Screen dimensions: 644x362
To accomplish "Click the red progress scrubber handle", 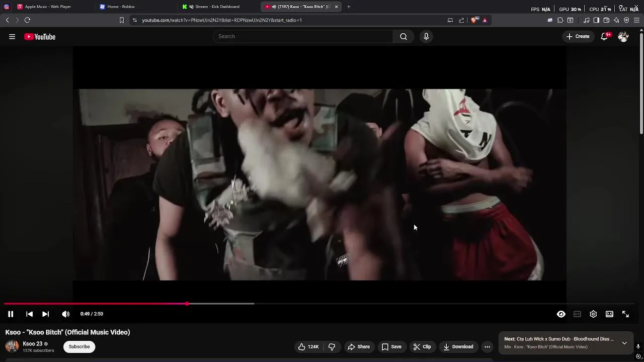I will coord(187,304).
